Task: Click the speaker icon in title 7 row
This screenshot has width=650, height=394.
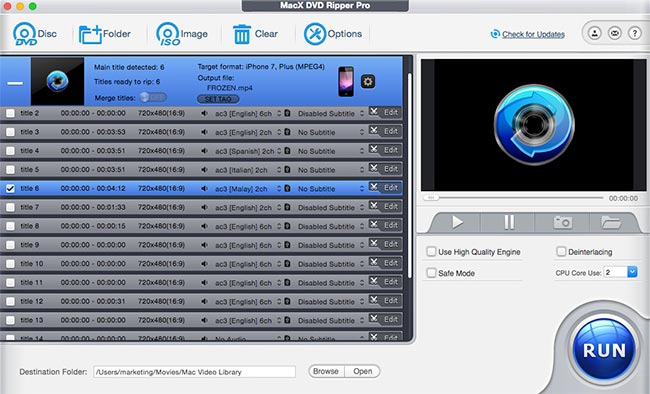Action: pyautogui.click(x=204, y=207)
